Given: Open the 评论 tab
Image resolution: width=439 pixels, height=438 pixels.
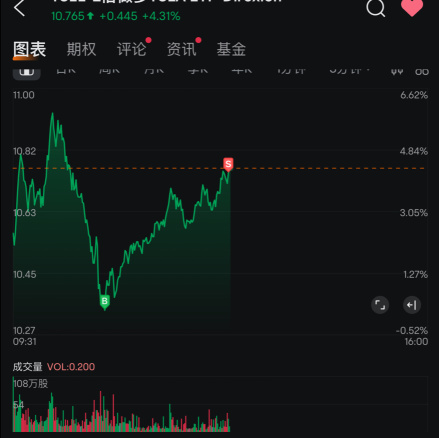Looking at the screenshot, I should 131,49.
